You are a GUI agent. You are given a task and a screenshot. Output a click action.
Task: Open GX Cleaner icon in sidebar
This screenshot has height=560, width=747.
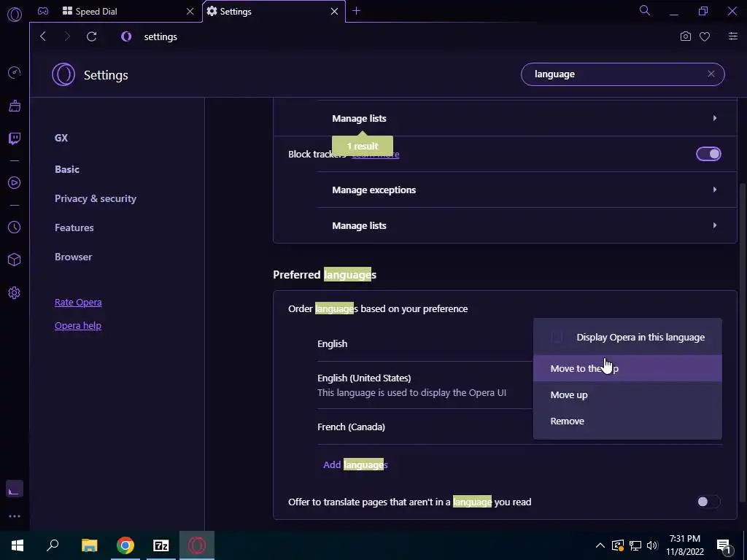[x=15, y=106]
